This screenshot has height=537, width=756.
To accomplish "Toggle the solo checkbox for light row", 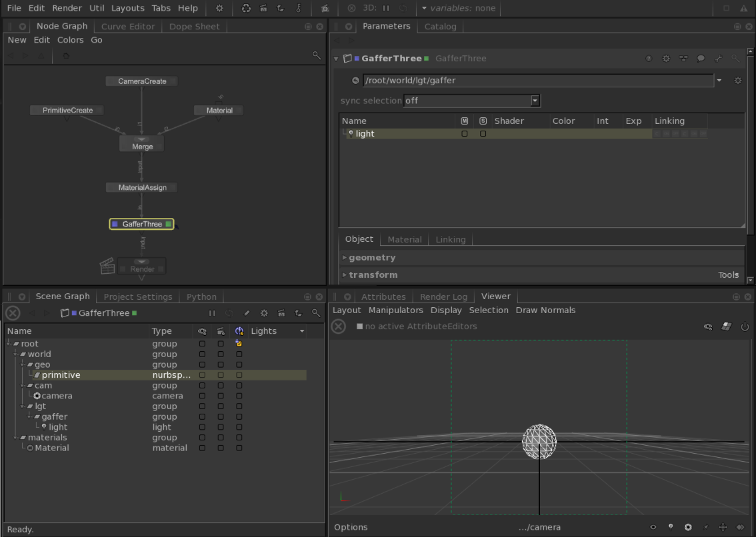I will [483, 134].
